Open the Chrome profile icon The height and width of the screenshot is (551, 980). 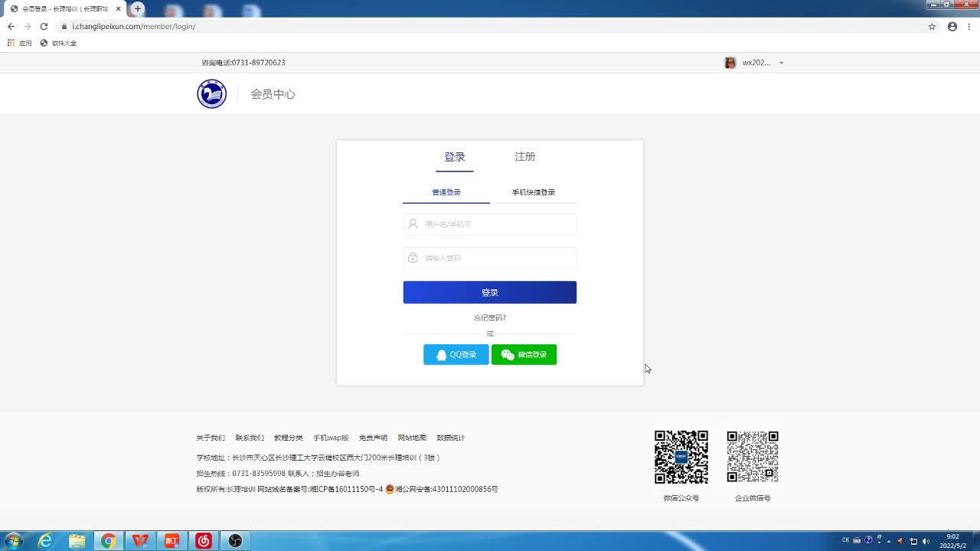click(952, 26)
